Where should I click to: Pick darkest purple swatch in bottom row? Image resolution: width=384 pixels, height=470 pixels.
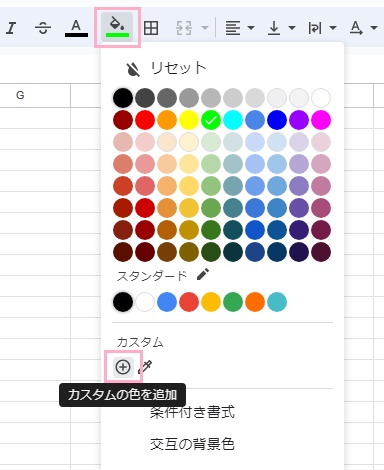tap(299, 252)
